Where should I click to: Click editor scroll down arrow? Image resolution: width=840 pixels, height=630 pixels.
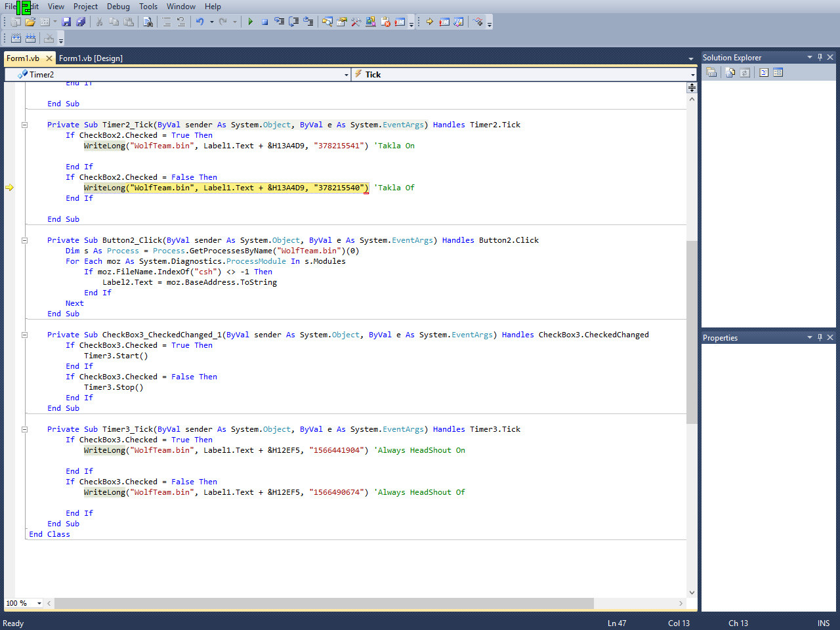coord(692,593)
